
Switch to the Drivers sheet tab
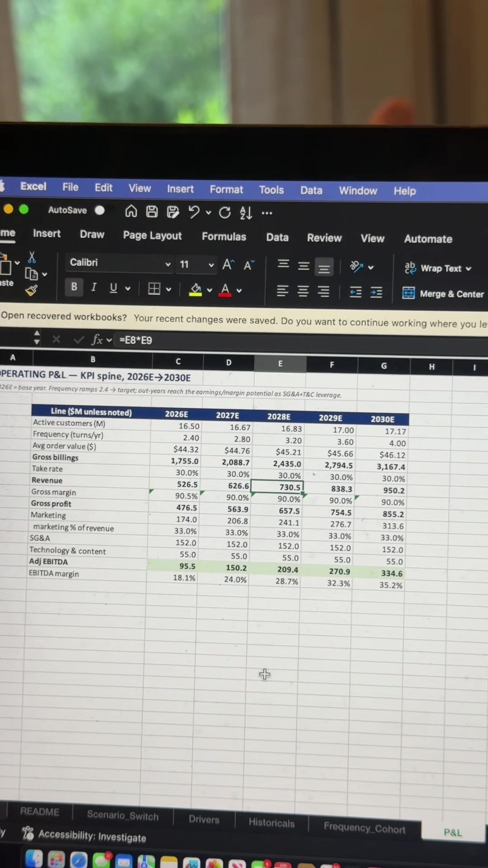click(204, 820)
